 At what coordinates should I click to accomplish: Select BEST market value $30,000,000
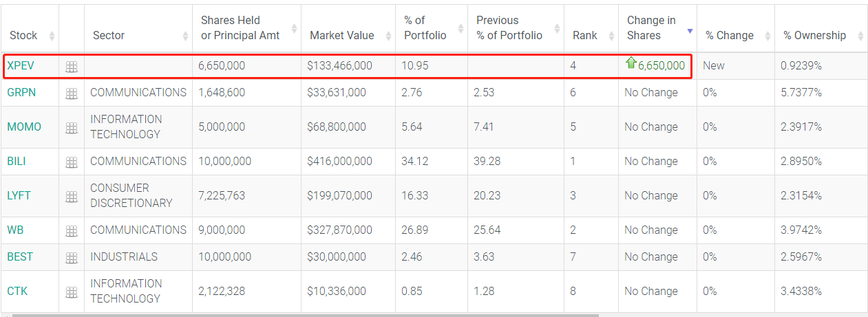tap(337, 256)
